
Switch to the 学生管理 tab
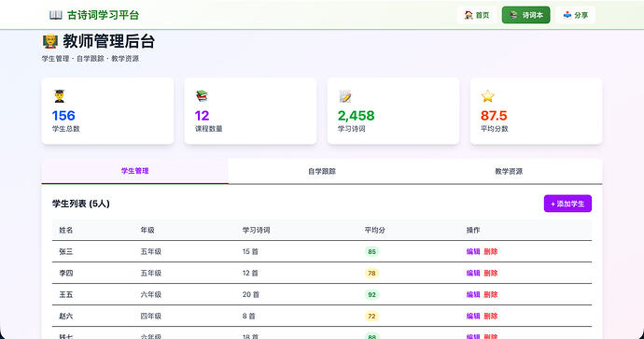pos(134,171)
